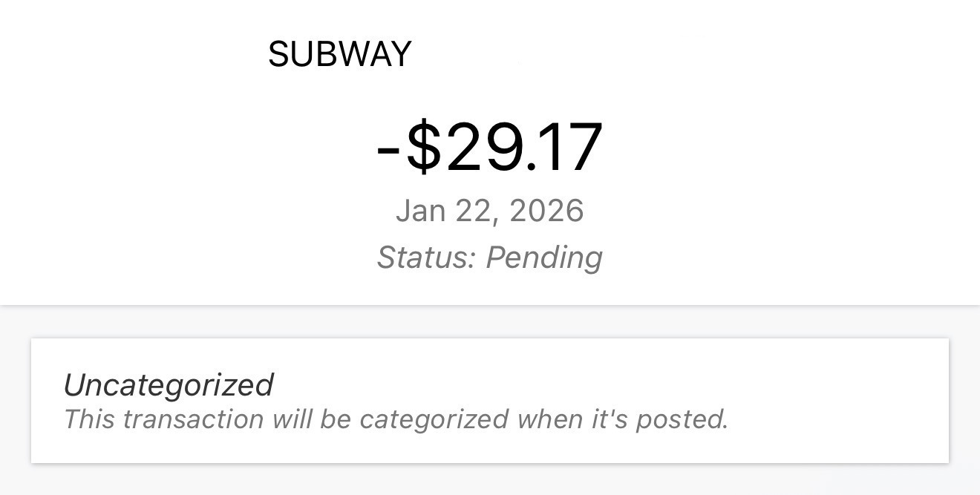Click the Jan 22, 2026 date
The width and height of the screenshot is (980, 495).
(x=489, y=211)
